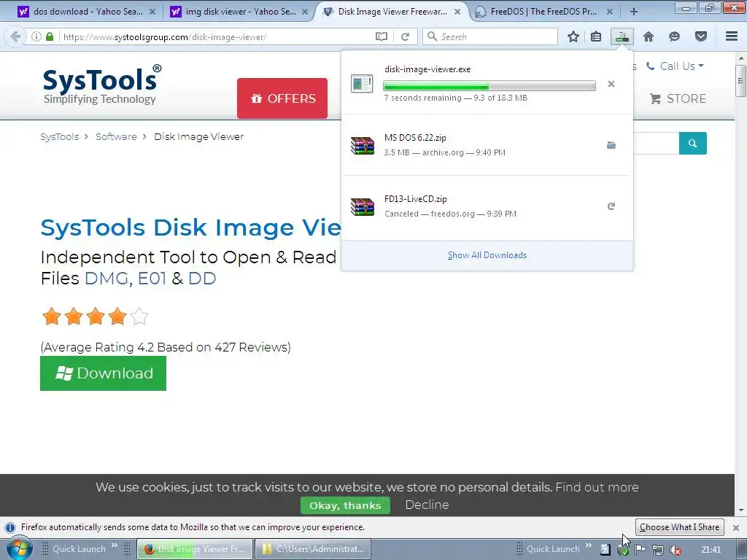This screenshot has width=747, height=560.
Task: Click the green Download button
Action: point(103,373)
